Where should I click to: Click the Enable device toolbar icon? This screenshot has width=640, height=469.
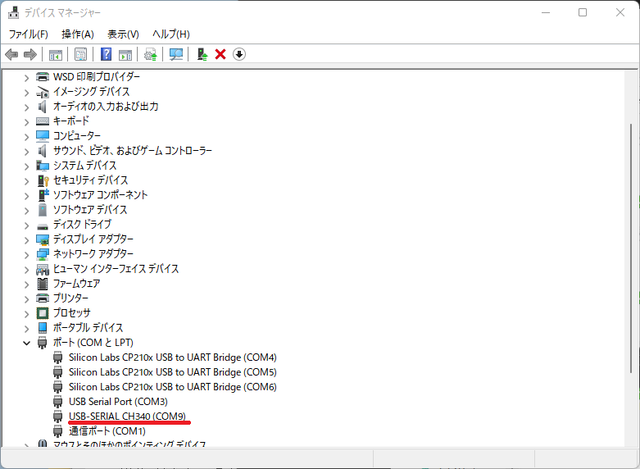[x=202, y=54]
